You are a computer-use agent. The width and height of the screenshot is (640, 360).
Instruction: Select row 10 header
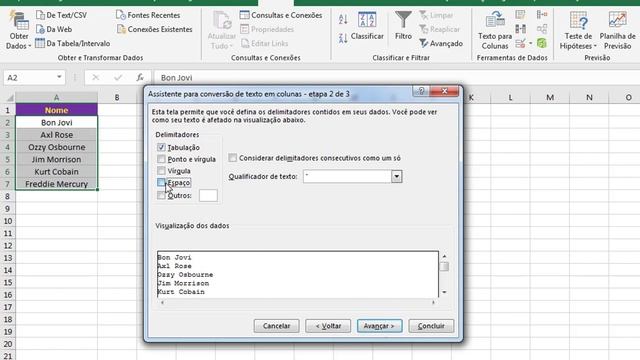point(7,221)
